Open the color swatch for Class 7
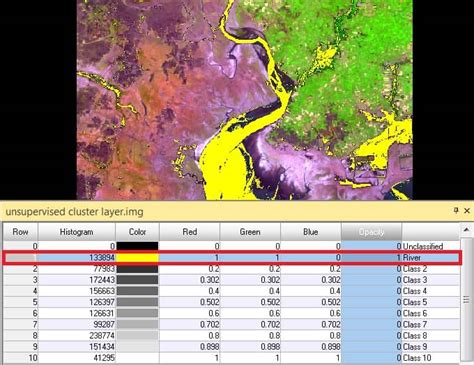474x365 pixels. (x=137, y=324)
